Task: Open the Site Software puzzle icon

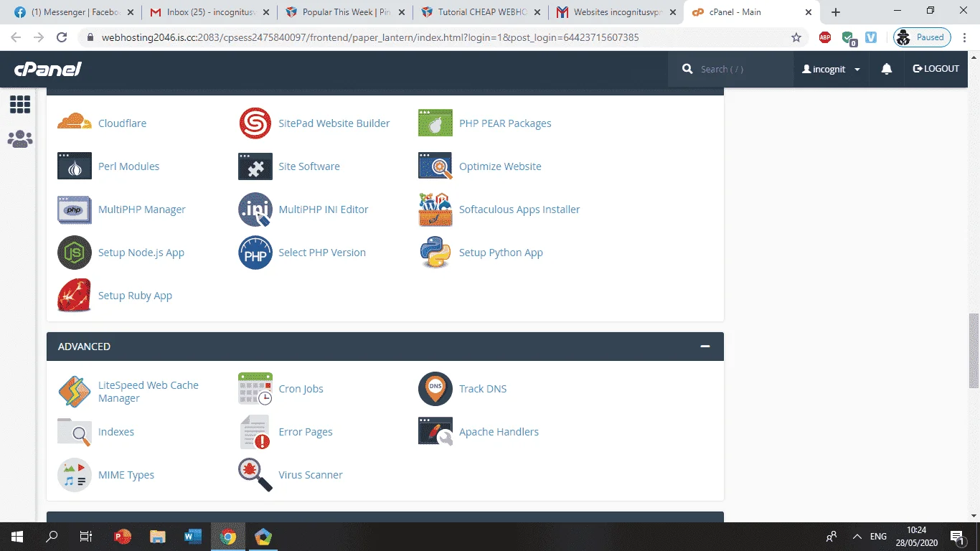Action: 255,166
